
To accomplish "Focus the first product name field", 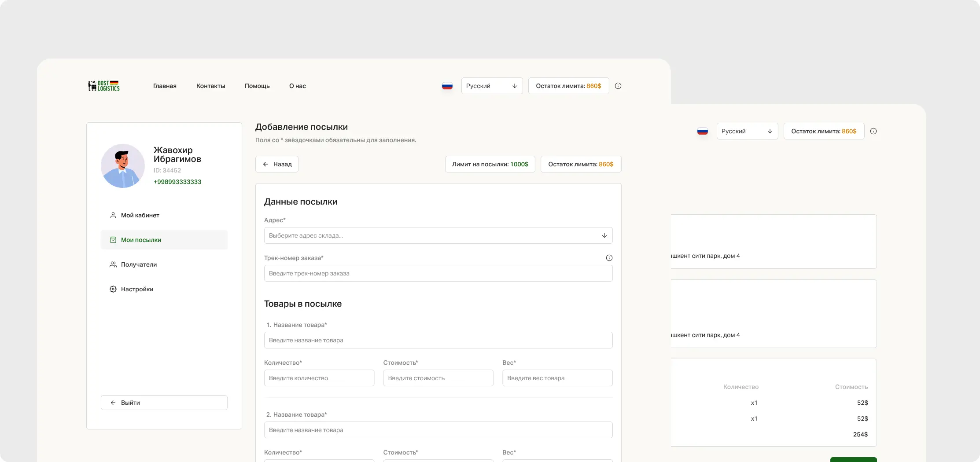I will tap(438, 340).
